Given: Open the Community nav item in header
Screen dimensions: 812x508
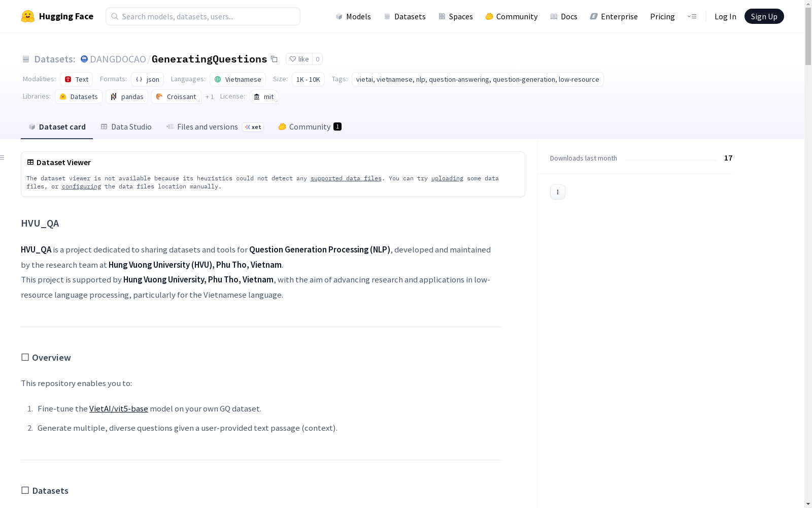Looking at the screenshot, I should pos(511,16).
